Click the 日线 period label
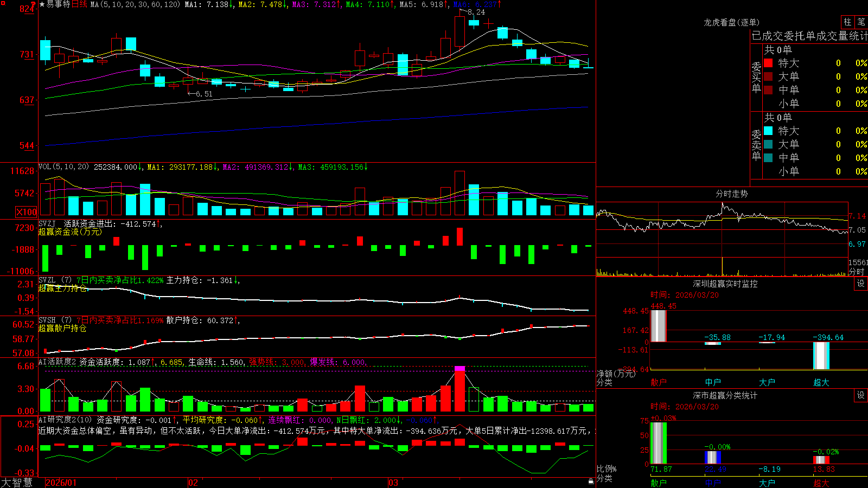868x488 pixels. (x=79, y=4)
